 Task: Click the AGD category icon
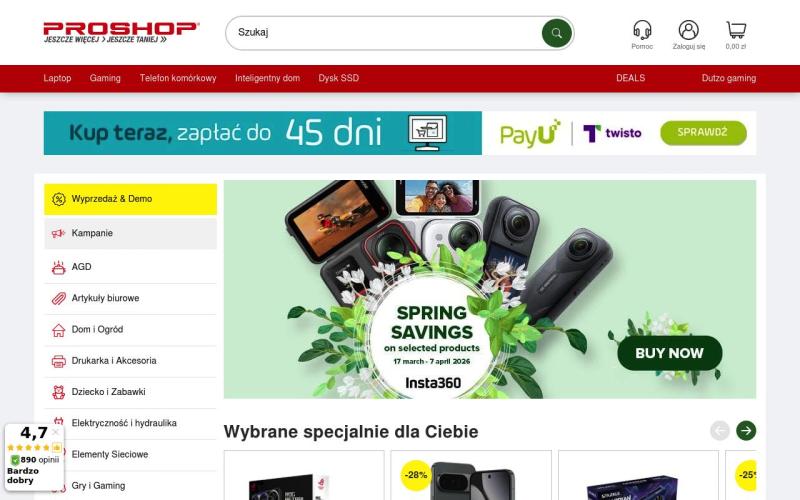59,267
